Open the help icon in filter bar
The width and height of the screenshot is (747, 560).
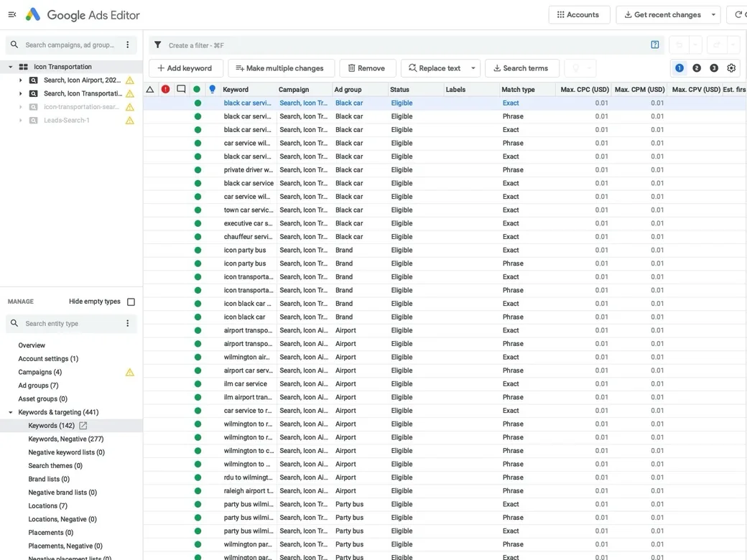point(655,45)
